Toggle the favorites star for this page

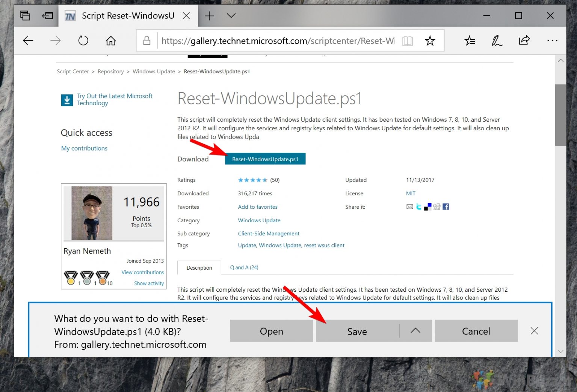[x=430, y=41]
